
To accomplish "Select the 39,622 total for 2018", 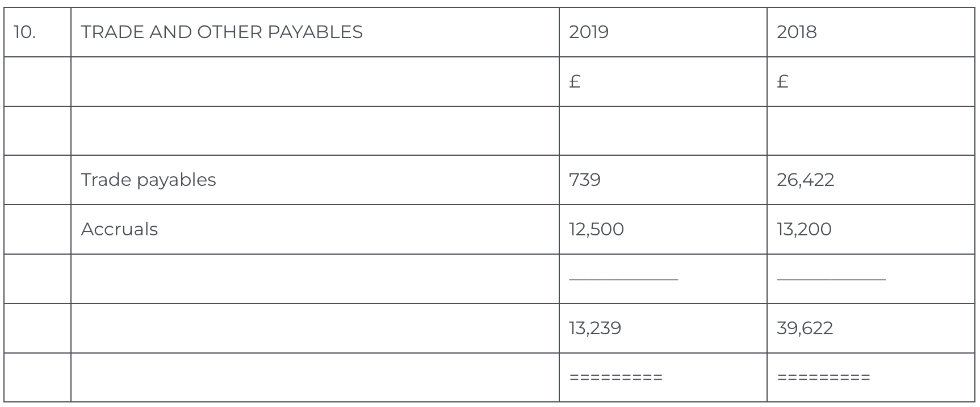I will coord(805,329).
